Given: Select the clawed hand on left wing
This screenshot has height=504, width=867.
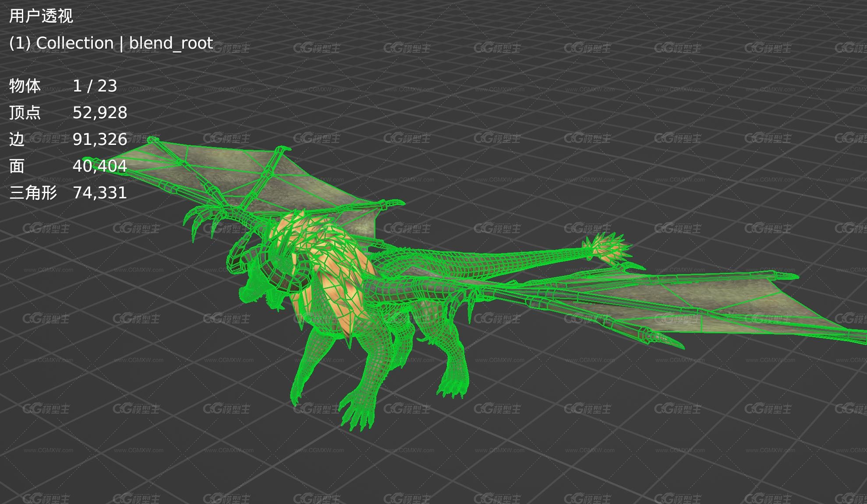Looking at the screenshot, I should point(206,219).
